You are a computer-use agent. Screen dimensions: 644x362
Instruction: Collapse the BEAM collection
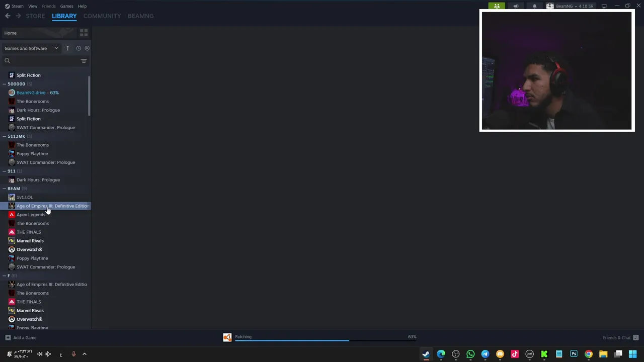point(4,189)
